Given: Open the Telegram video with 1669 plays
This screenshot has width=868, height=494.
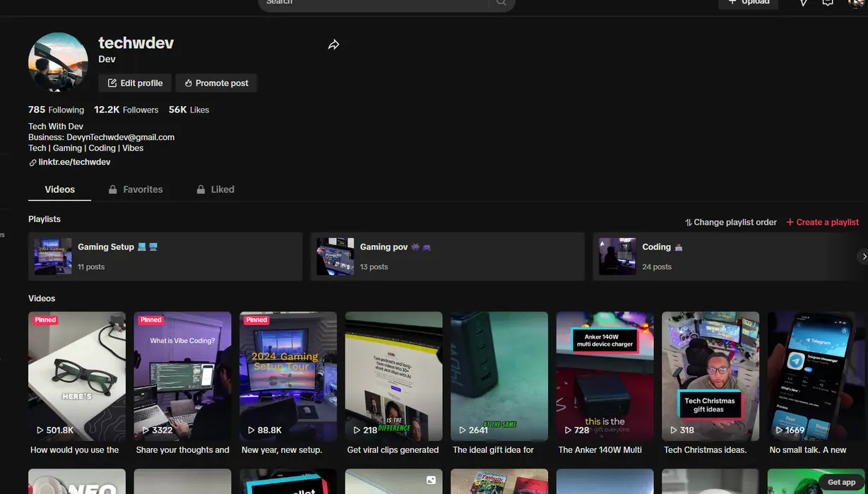Looking at the screenshot, I should (816, 377).
